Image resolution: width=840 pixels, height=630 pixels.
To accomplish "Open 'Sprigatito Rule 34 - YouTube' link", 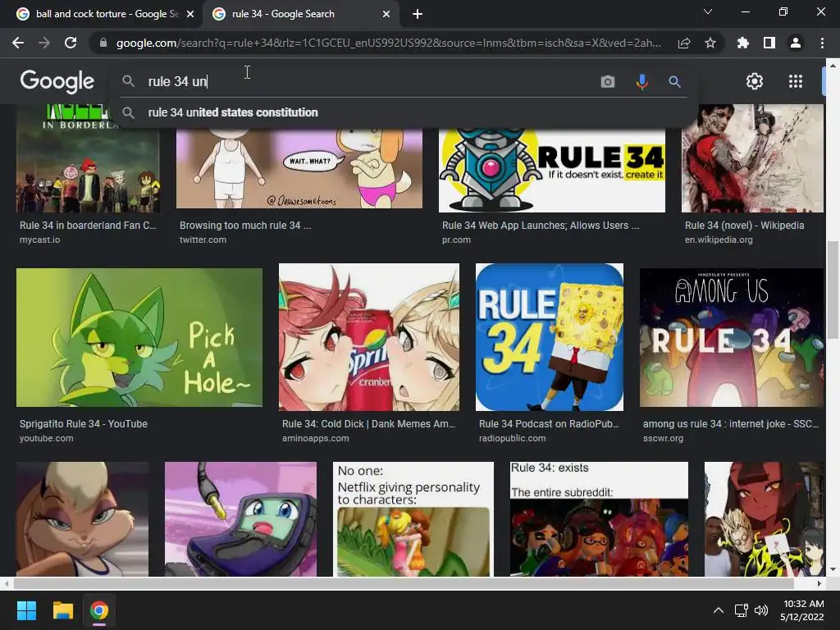I will coord(84,424).
